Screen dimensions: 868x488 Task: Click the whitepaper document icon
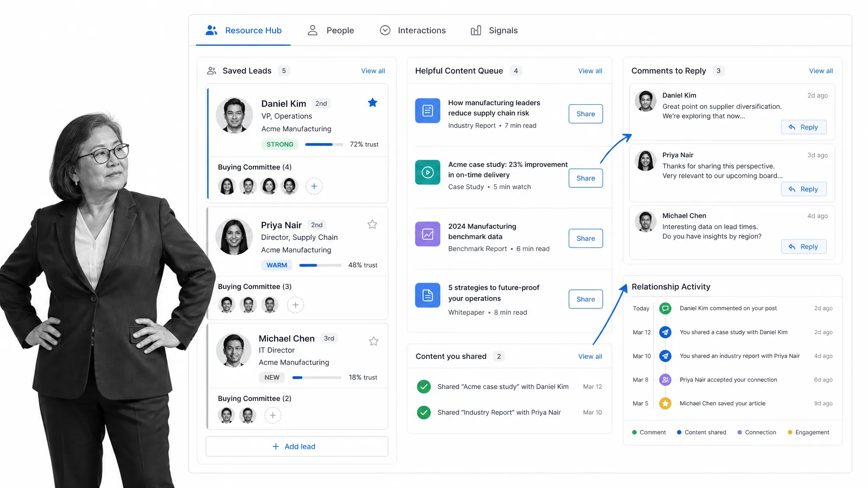[x=428, y=295]
